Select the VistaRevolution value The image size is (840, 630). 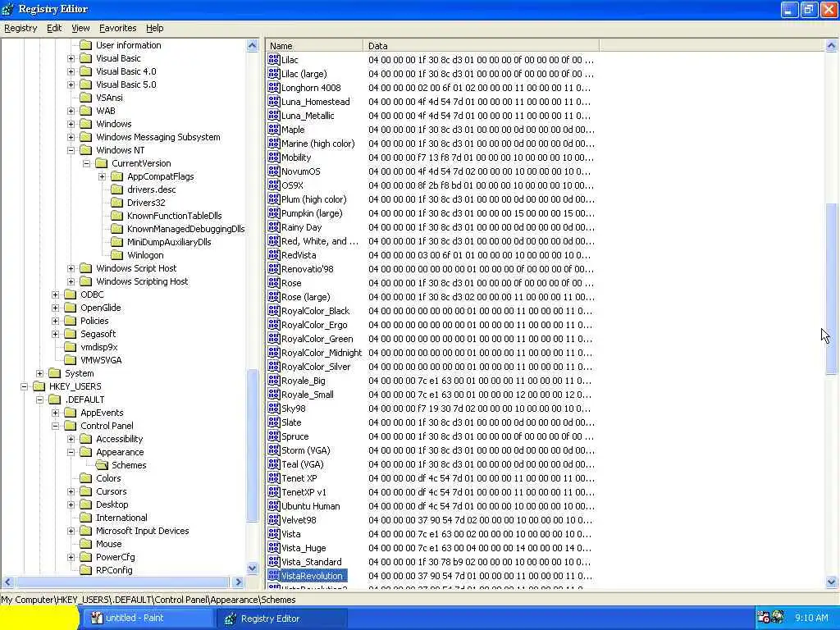[x=312, y=576]
